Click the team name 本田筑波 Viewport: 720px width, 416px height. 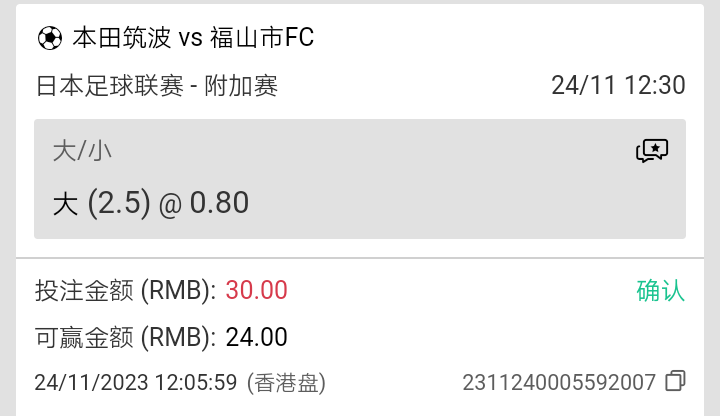tap(122, 38)
